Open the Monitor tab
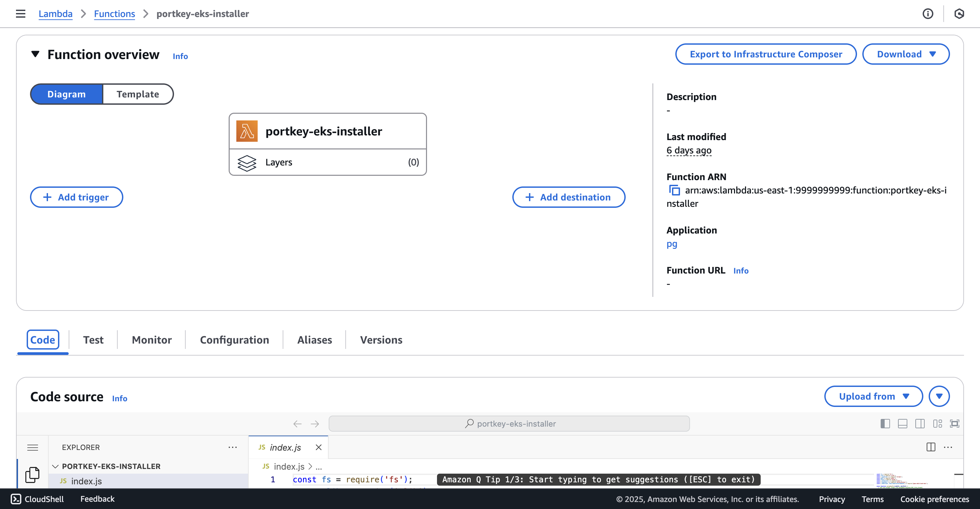This screenshot has height=509, width=980. 151,340
